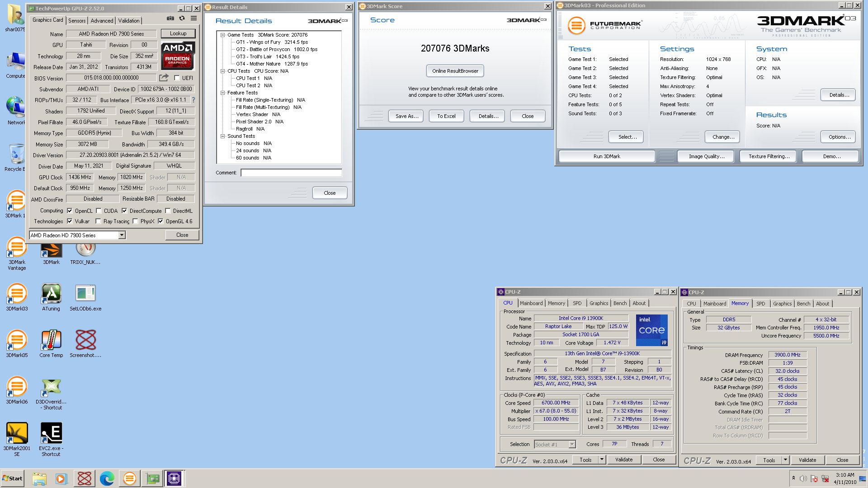This screenshot has width=868, height=488.
Task: Launch Core Temp from the desktop
Action: tap(51, 344)
